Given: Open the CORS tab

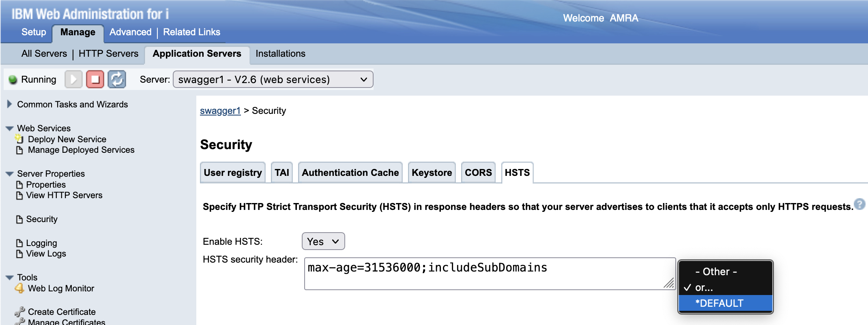Looking at the screenshot, I should coord(478,173).
